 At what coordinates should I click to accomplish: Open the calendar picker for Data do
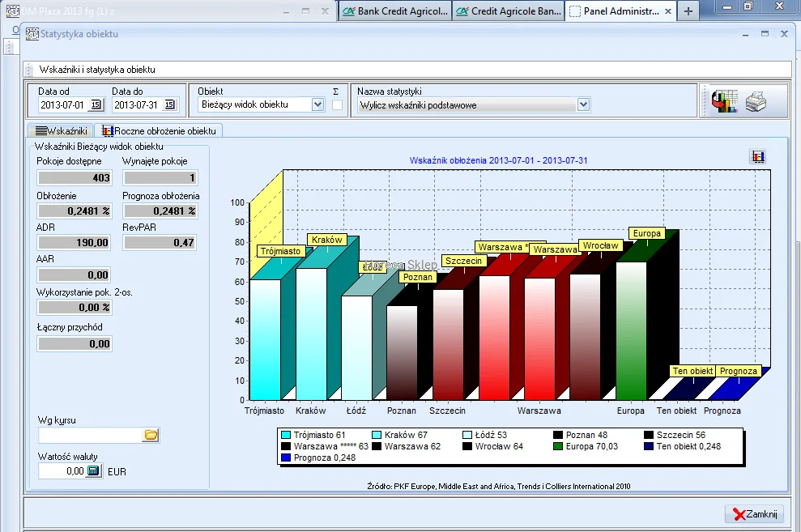click(x=169, y=104)
